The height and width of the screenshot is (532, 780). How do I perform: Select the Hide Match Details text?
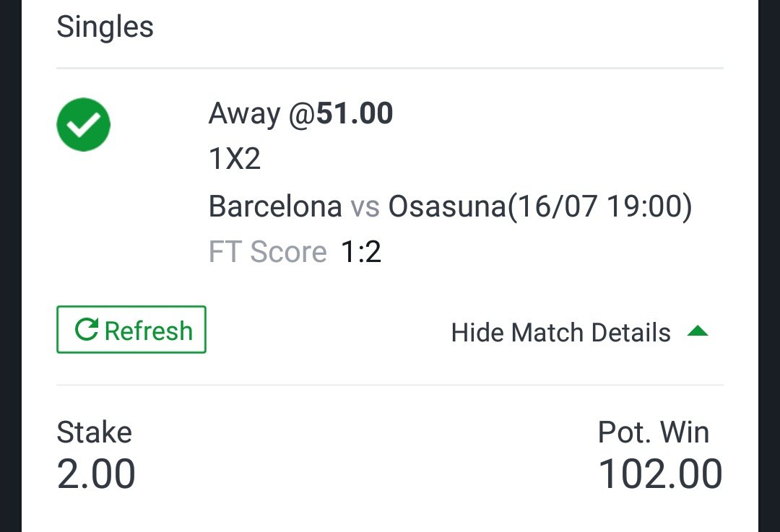pyautogui.click(x=560, y=333)
